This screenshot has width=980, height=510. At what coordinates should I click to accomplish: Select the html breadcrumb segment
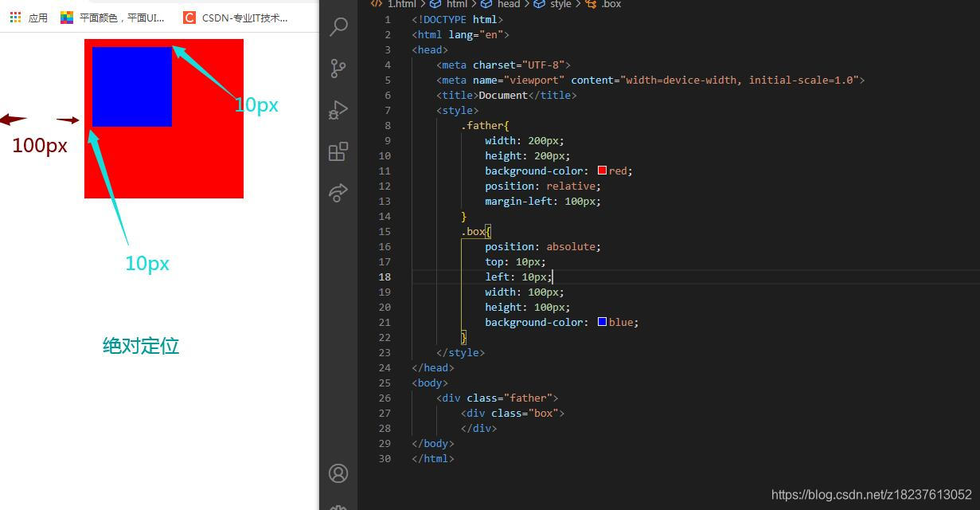click(x=457, y=4)
